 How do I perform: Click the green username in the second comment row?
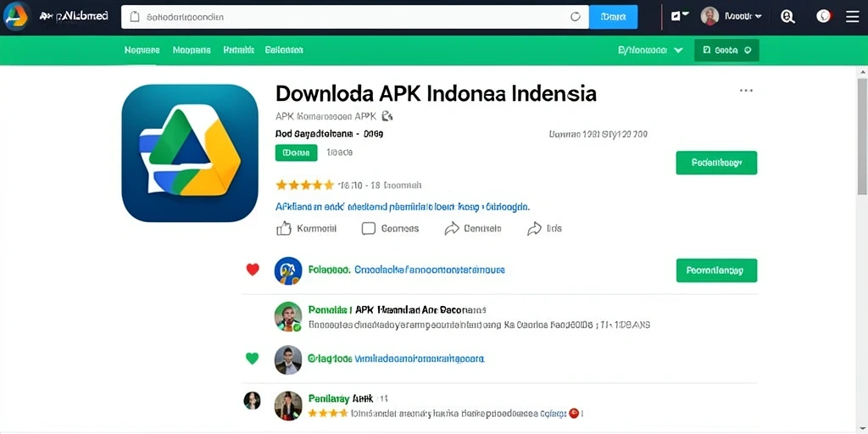click(330, 310)
